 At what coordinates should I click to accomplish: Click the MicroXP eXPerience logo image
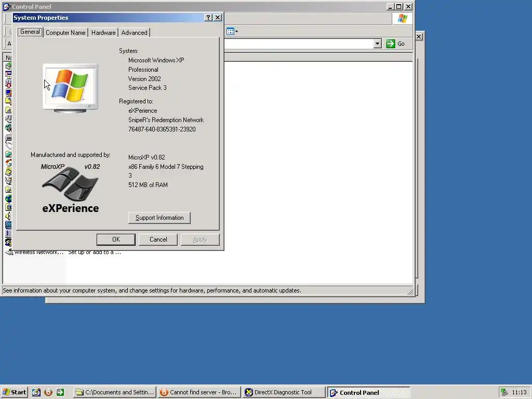tap(70, 188)
